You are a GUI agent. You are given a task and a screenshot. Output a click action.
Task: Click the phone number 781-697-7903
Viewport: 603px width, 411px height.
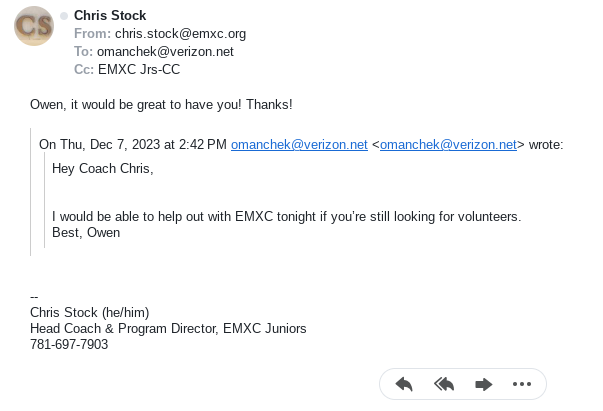pos(69,345)
